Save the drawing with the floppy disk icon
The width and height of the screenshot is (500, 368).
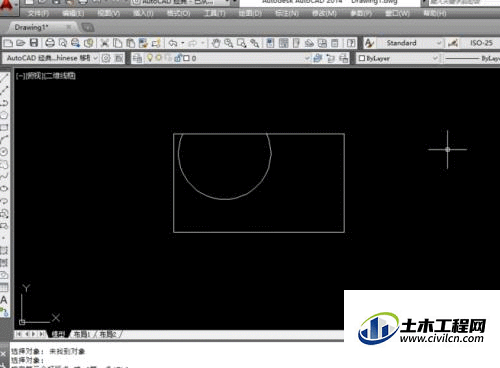(34, 43)
